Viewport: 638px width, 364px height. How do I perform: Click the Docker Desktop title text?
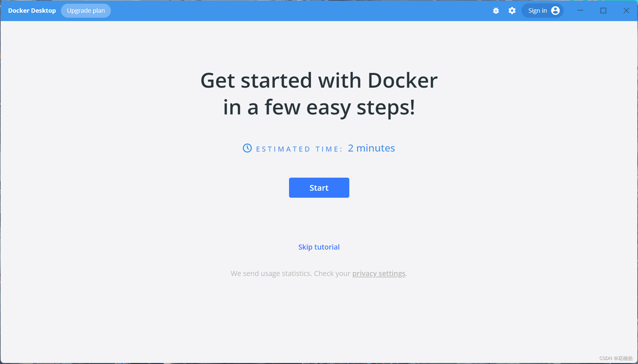32,11
